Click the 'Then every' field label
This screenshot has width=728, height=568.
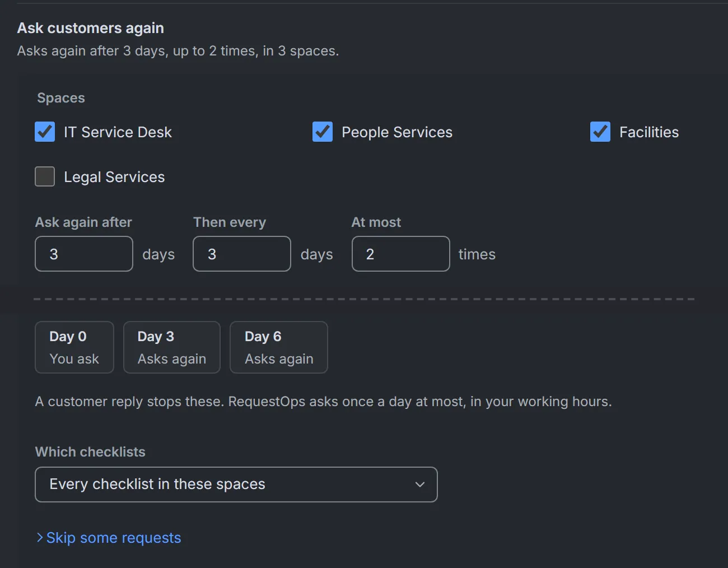point(230,222)
